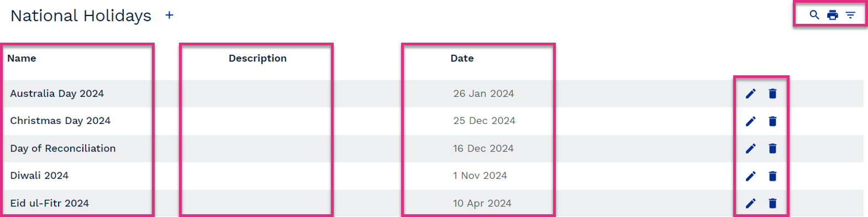Open the search magnifier icon
Viewport: 868px width, 217px height.
click(x=814, y=15)
